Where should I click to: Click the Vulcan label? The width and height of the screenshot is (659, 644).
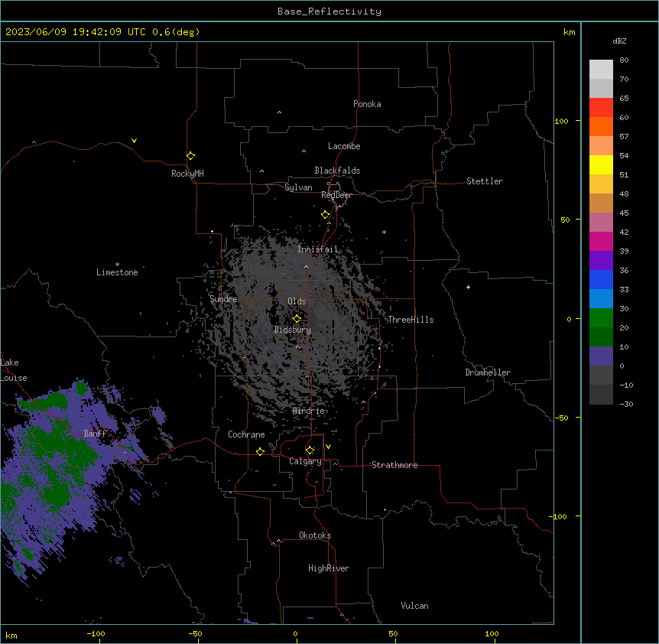tap(414, 606)
